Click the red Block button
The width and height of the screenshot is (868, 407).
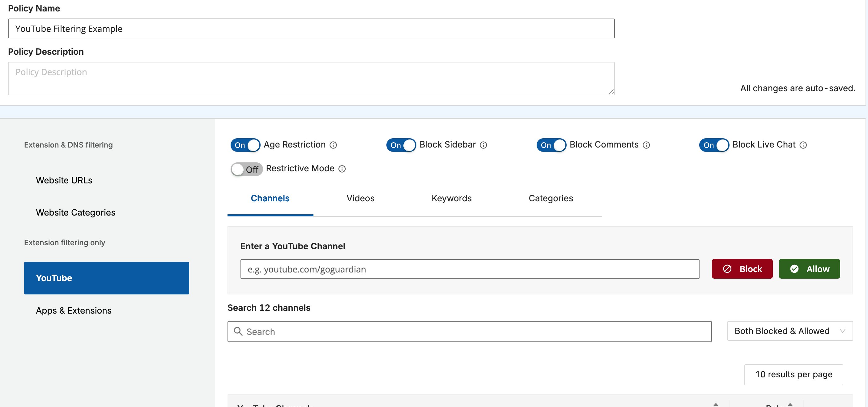(x=742, y=269)
